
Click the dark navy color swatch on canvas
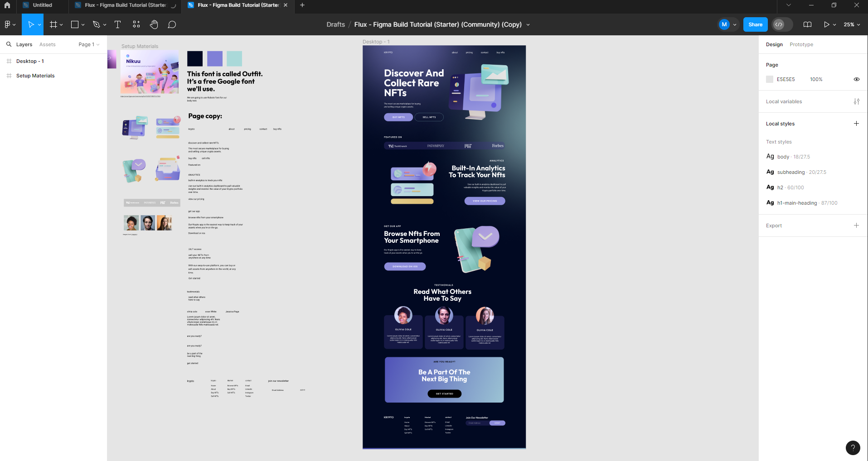tap(195, 58)
